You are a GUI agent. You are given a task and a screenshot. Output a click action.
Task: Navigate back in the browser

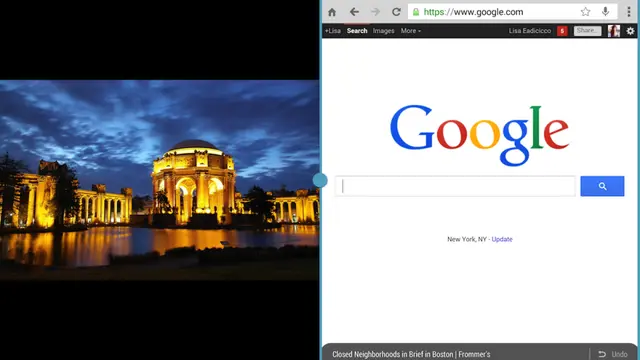click(x=354, y=12)
